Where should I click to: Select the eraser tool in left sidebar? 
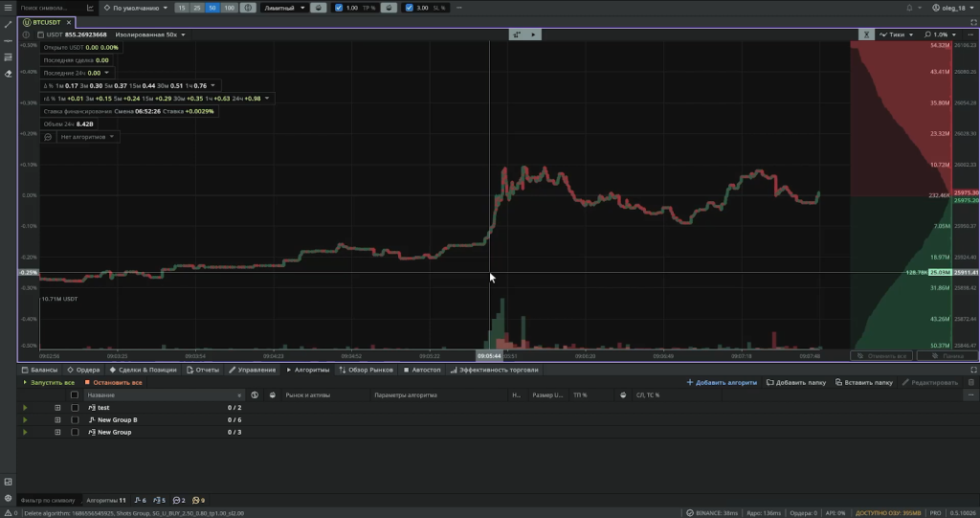(8, 73)
